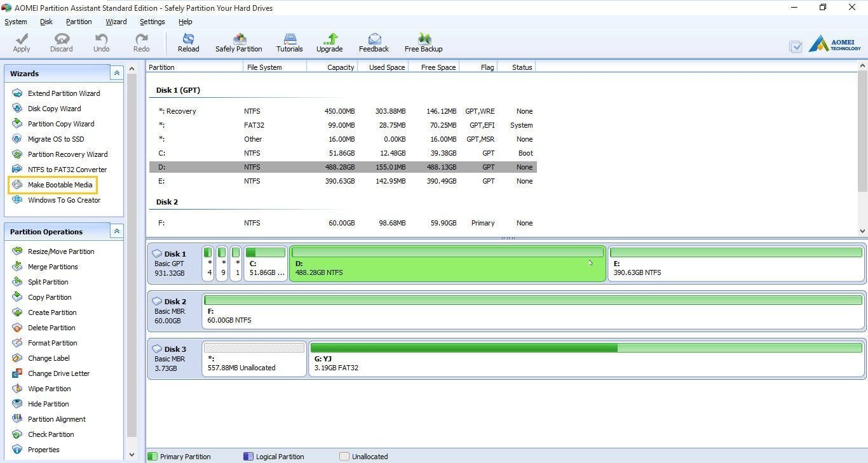Click the Copy Partition icon
The width and height of the screenshot is (868, 463).
[17, 297]
